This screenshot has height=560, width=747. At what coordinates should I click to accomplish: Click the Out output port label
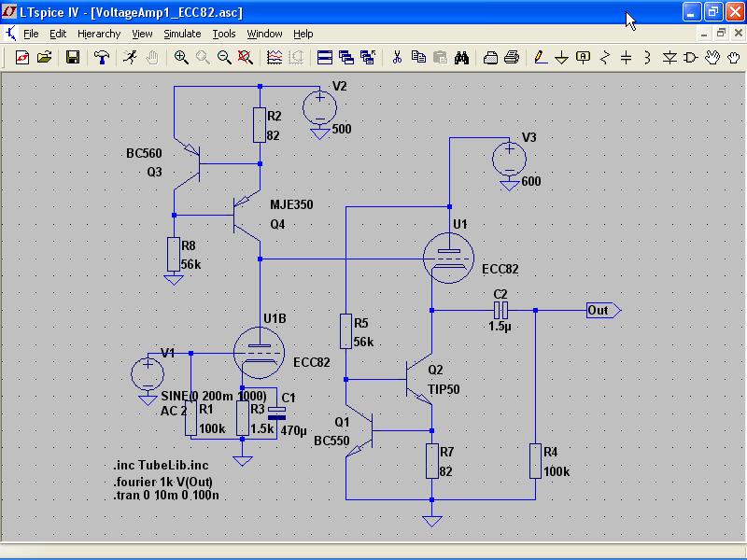[603, 311]
